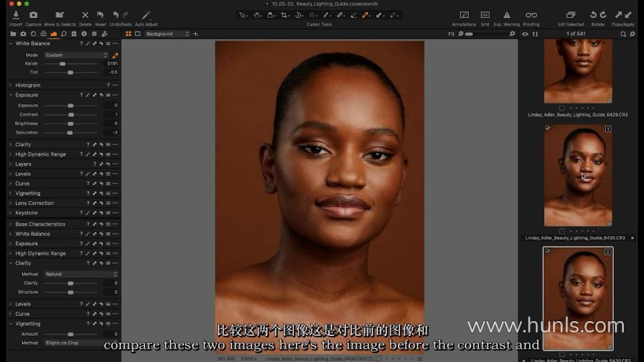
Task: Select the Rotation straighten cursor tool
Action: pos(299,15)
